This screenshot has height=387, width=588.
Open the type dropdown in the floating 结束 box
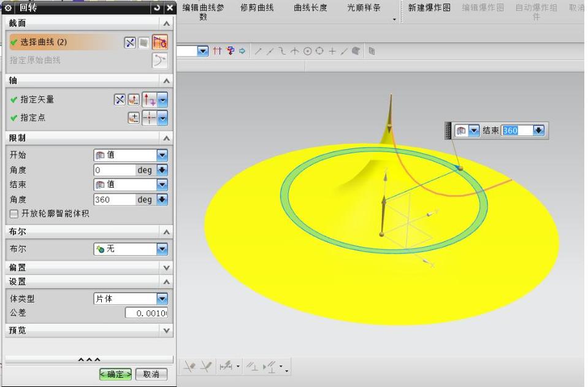(x=474, y=131)
